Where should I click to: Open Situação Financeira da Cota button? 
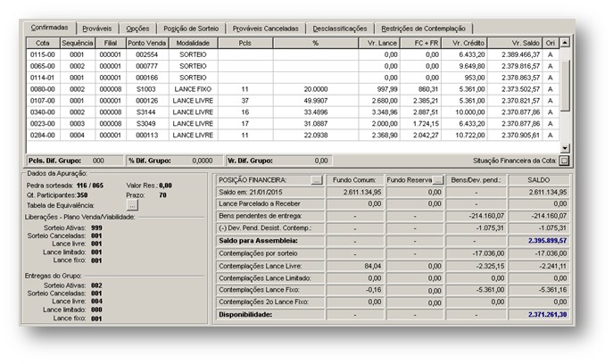tap(564, 161)
